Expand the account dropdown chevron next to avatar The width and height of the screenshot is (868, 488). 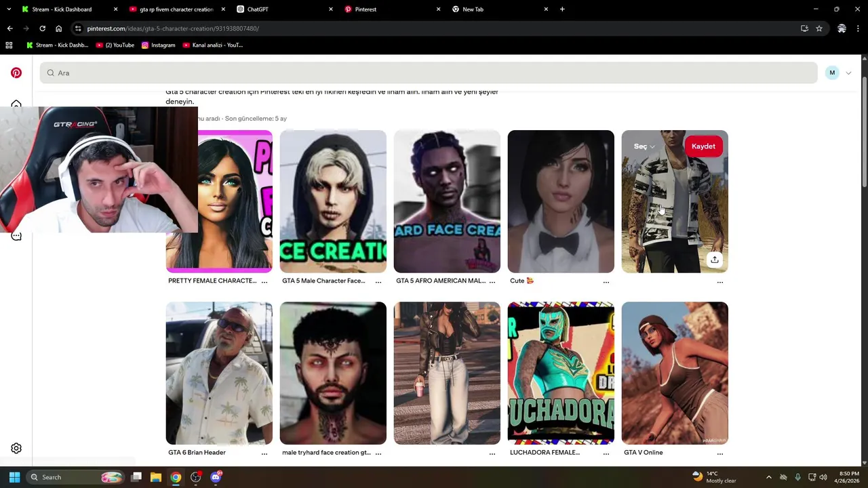pos(848,73)
